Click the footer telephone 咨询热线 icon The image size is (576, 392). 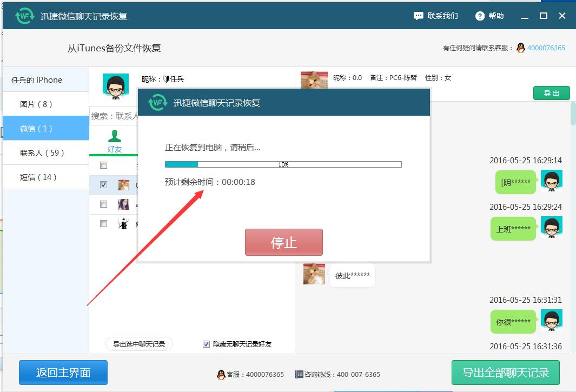tap(299, 374)
